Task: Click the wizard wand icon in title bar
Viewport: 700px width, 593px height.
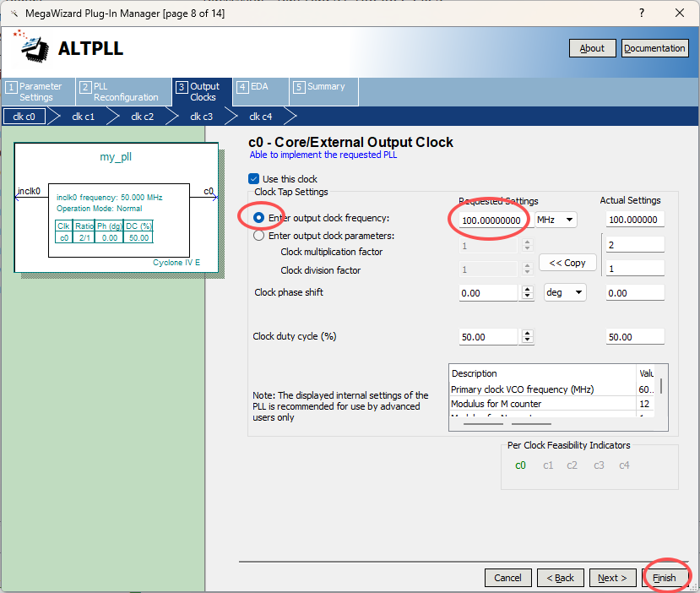Action: coord(14,14)
